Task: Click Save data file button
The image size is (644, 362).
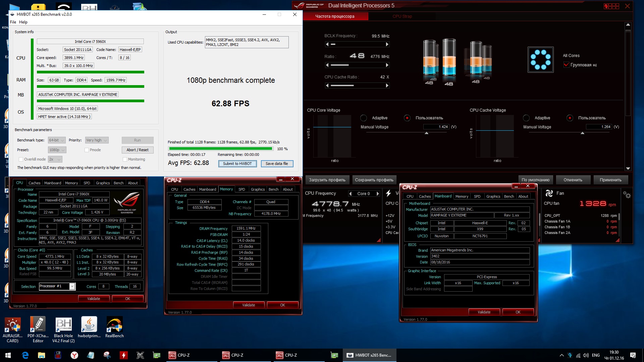Action: [277, 164]
